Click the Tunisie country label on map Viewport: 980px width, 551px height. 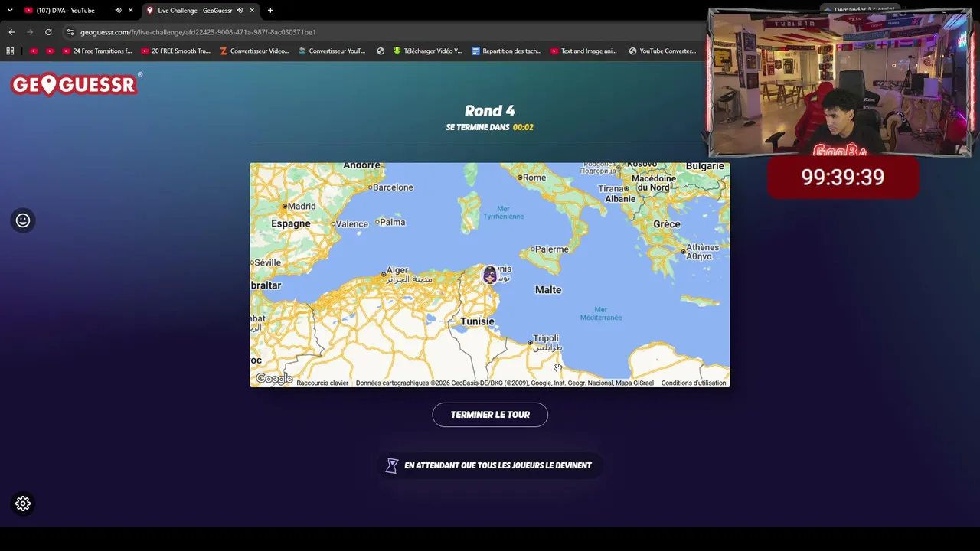[x=477, y=321]
